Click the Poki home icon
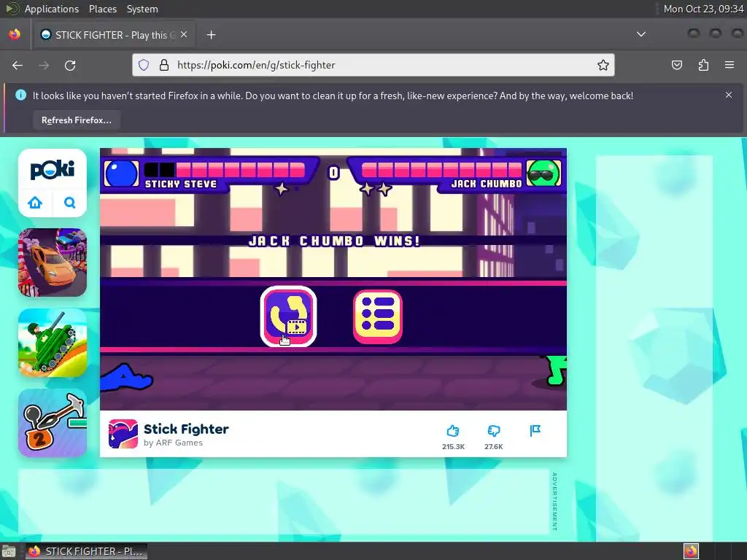The height and width of the screenshot is (560, 747). coord(35,203)
